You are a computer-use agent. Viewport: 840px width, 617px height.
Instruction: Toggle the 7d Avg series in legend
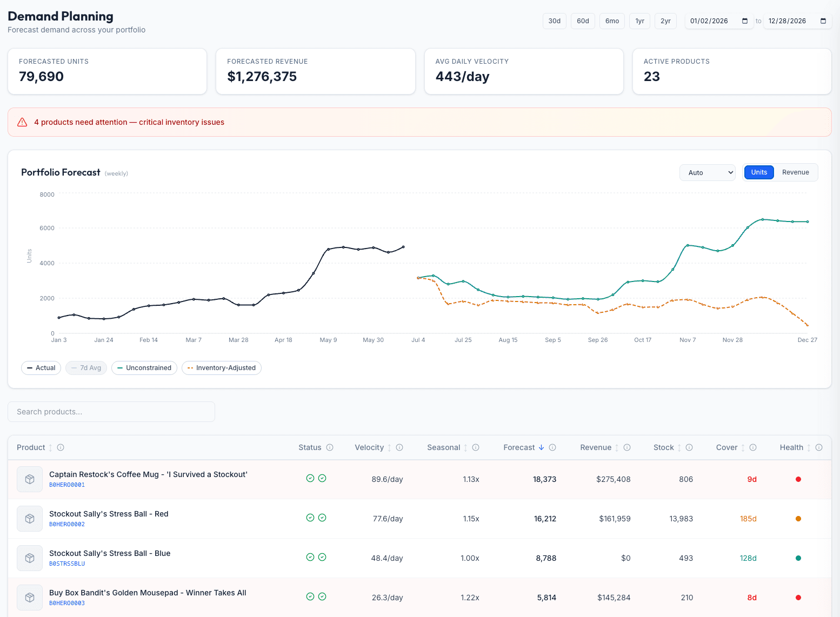click(x=86, y=368)
